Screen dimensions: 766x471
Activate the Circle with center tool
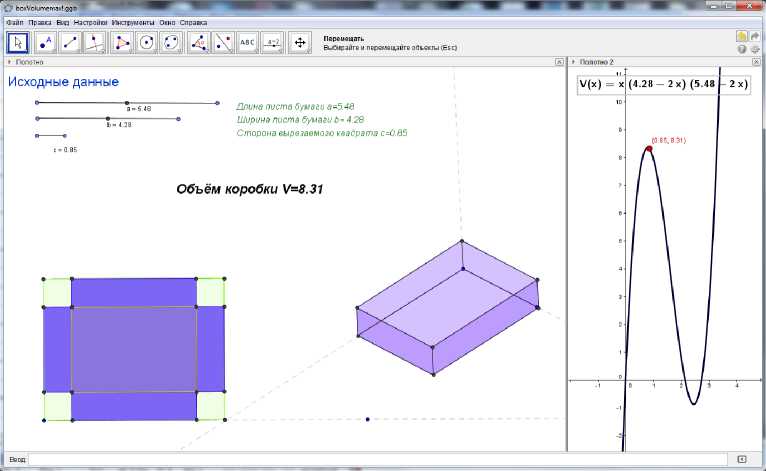[x=147, y=42]
